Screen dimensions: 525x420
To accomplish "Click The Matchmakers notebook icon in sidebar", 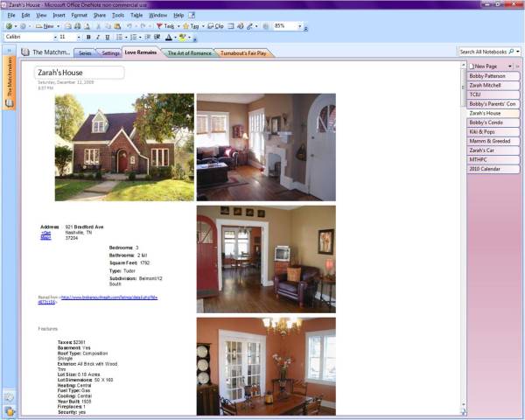I will tap(9, 102).
